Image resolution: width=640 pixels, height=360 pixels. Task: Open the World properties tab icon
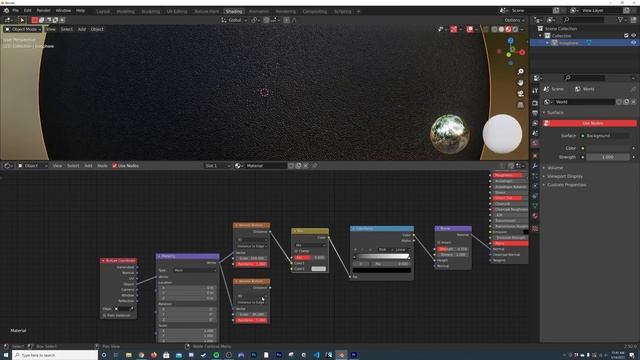pyautogui.click(x=535, y=143)
